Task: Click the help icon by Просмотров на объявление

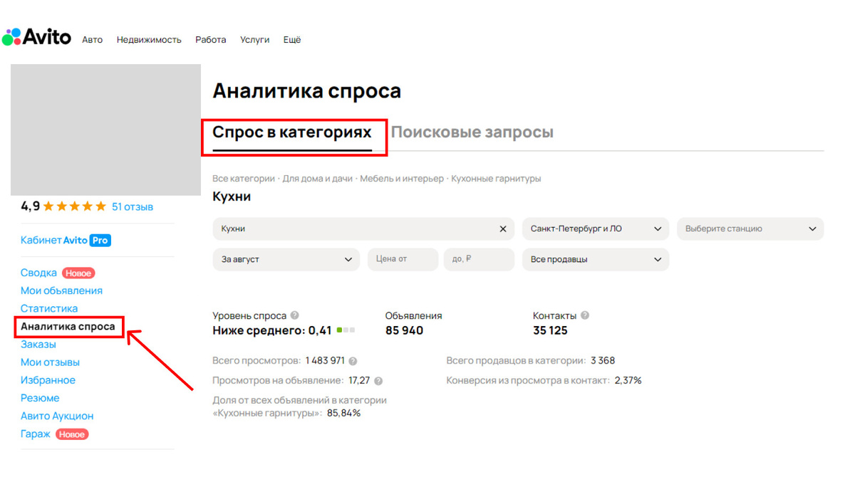Action: pyautogui.click(x=378, y=380)
